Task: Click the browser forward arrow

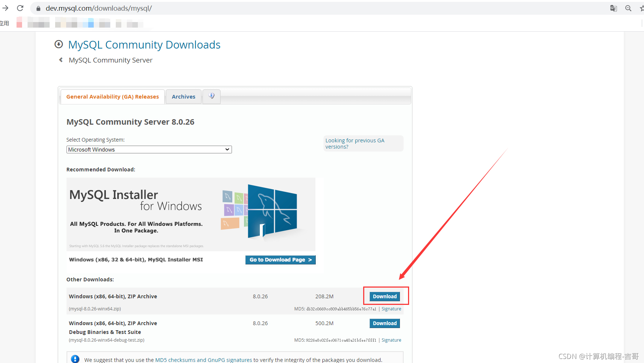Action: (5, 8)
